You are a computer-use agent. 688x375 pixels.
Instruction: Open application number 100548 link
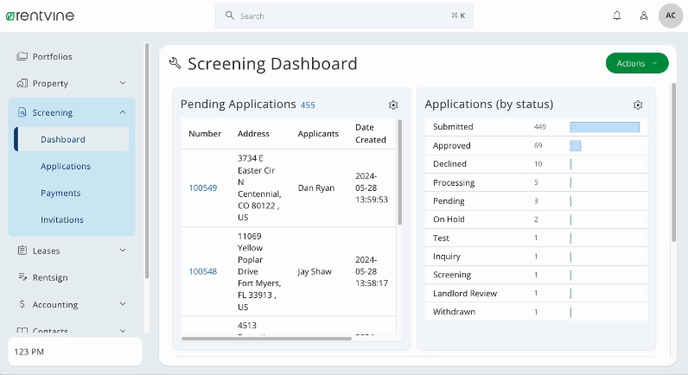tap(203, 271)
